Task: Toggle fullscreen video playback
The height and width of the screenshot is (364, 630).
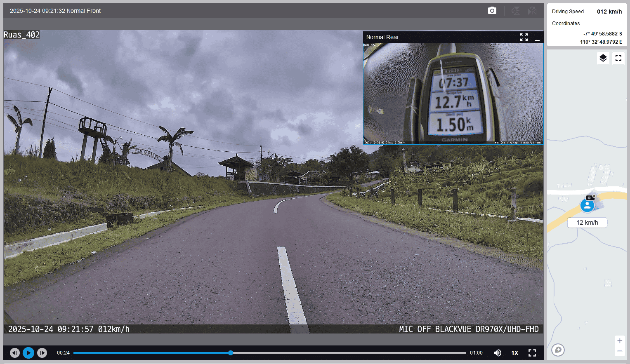Action: point(532,353)
